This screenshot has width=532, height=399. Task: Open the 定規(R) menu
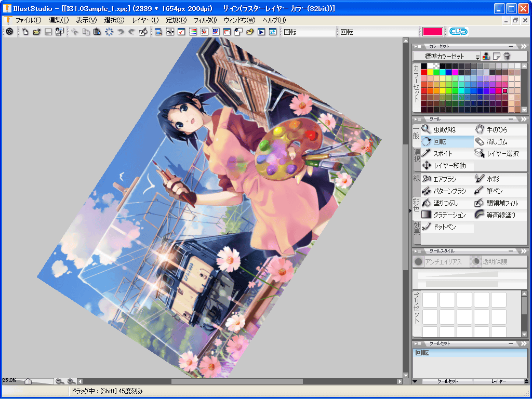176,20
